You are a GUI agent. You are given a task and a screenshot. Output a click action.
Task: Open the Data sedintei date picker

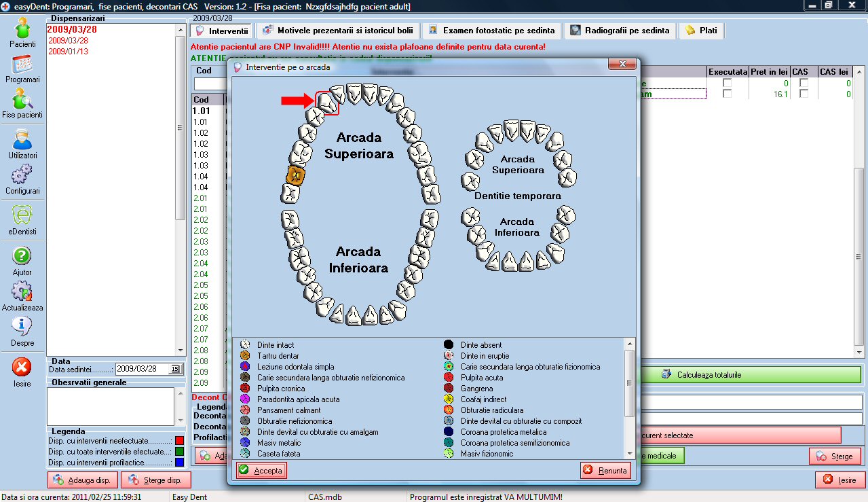(174, 369)
